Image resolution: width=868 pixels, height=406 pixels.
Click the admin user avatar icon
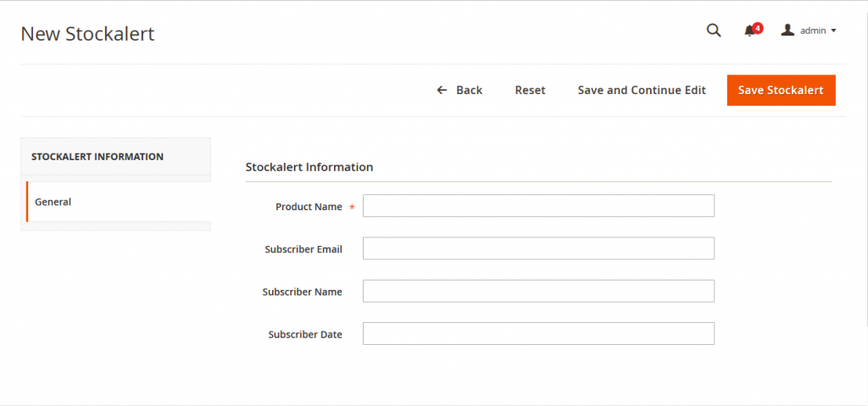[x=787, y=31]
